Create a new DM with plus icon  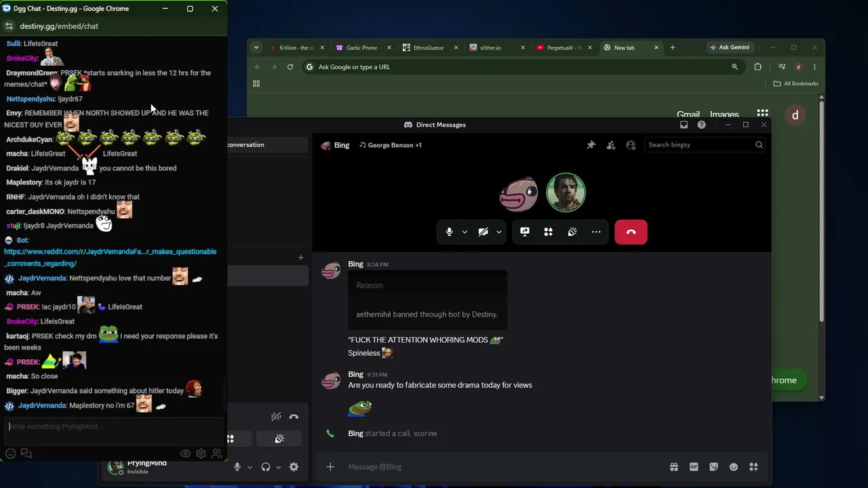[x=301, y=258]
